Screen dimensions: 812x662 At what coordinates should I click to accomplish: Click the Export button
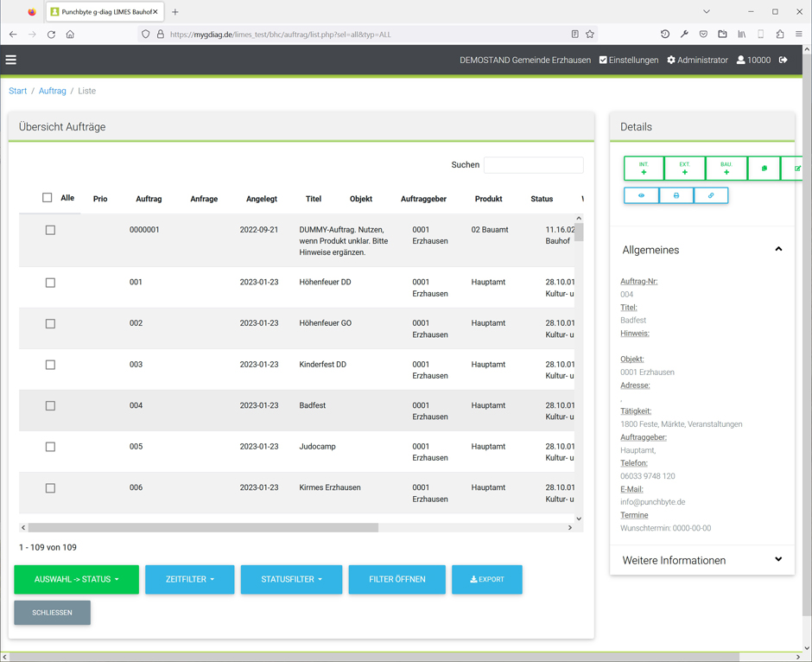[x=487, y=579]
